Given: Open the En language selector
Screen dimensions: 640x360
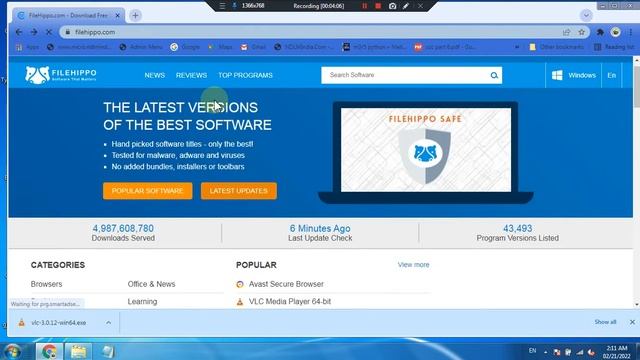Looking at the screenshot, I should tap(611, 76).
